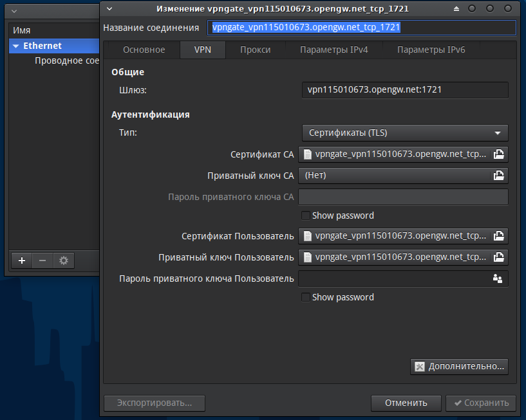Browse for the user certificate file
This screenshot has height=420, width=526.
tap(498, 236)
